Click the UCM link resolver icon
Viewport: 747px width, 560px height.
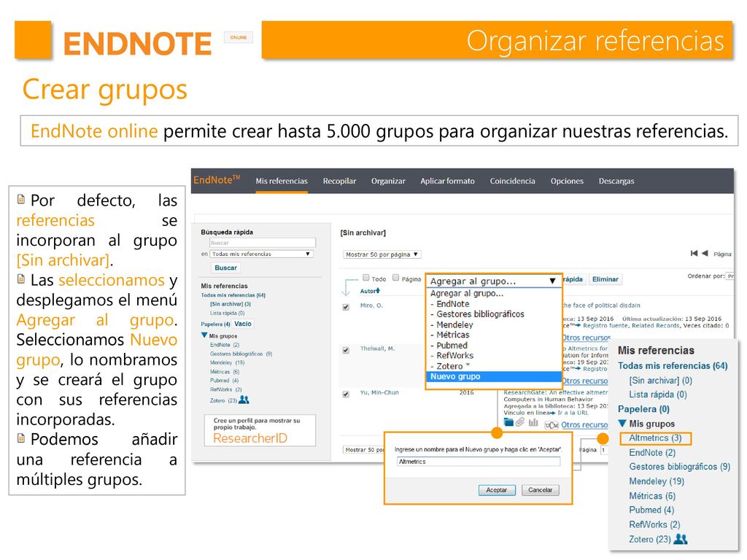click(551, 425)
